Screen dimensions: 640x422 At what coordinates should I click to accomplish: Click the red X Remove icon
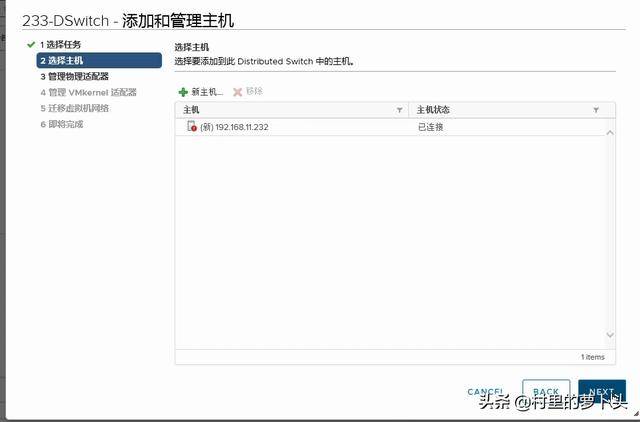click(237, 92)
